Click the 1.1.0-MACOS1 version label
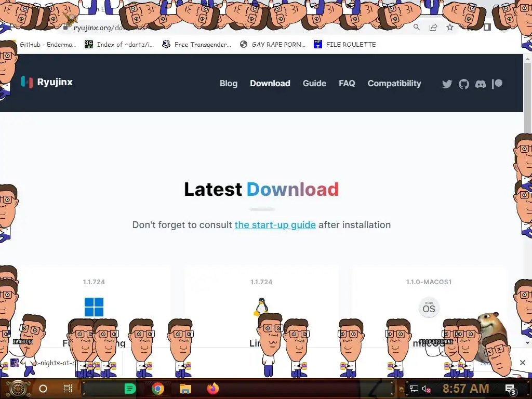This screenshot has height=399, width=532. pyautogui.click(x=429, y=282)
